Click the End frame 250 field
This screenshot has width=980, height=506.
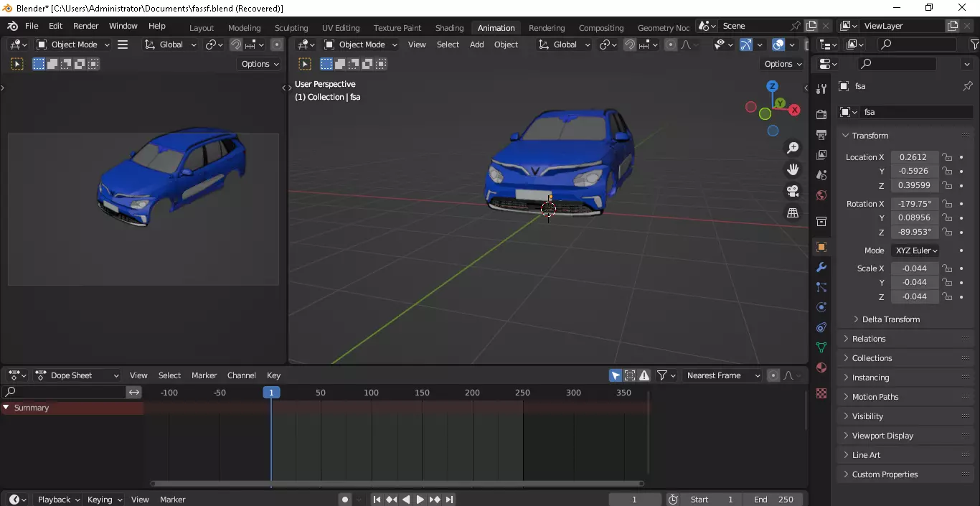click(x=773, y=500)
